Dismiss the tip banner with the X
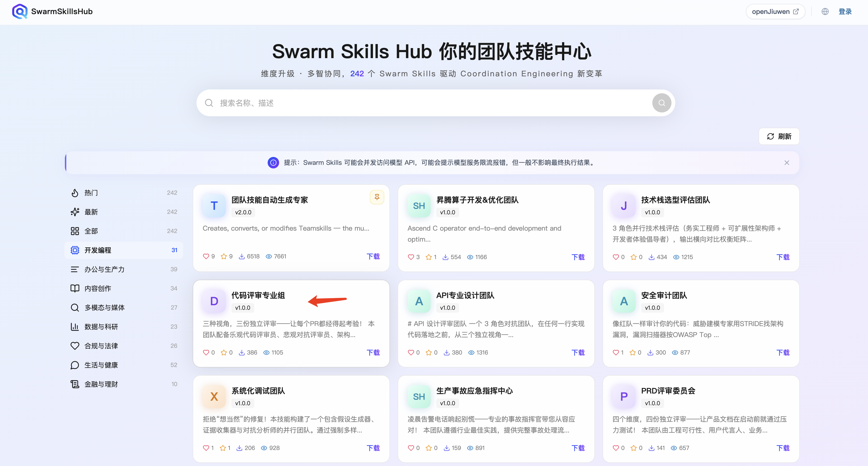The image size is (868, 466). [x=786, y=163]
